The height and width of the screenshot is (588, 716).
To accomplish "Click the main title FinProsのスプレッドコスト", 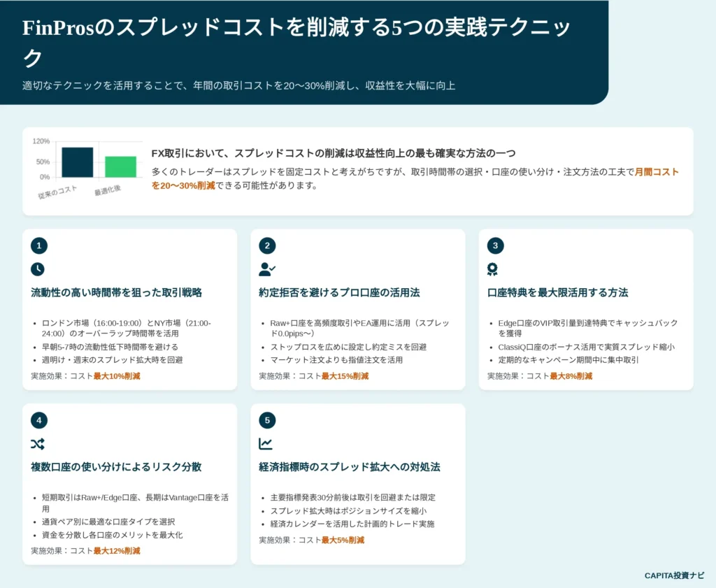I will click(296, 43).
